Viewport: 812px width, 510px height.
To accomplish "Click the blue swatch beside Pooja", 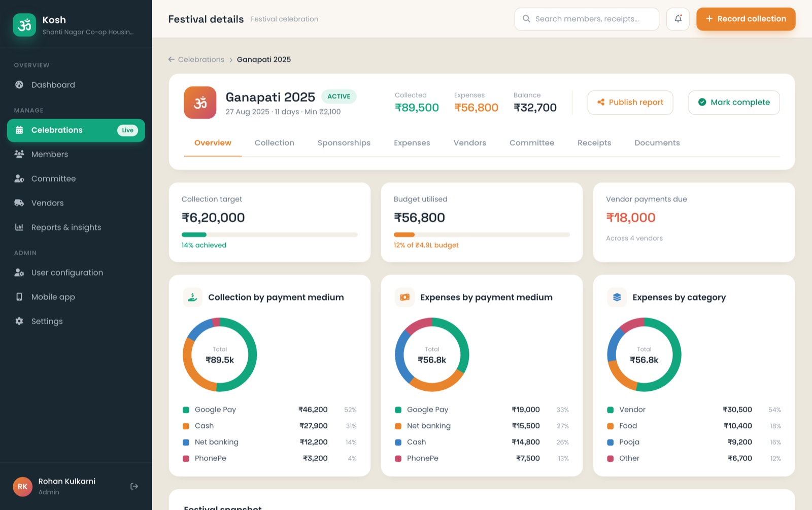I will point(610,443).
